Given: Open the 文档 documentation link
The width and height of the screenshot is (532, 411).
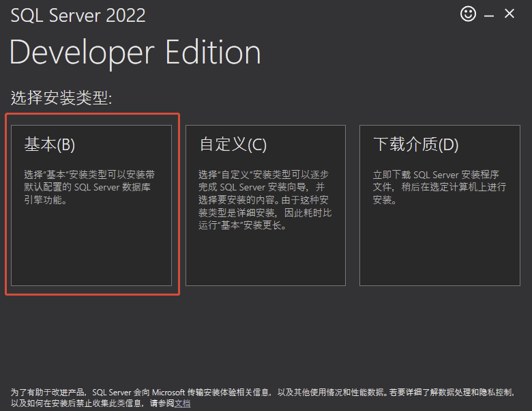Looking at the screenshot, I should (182, 403).
